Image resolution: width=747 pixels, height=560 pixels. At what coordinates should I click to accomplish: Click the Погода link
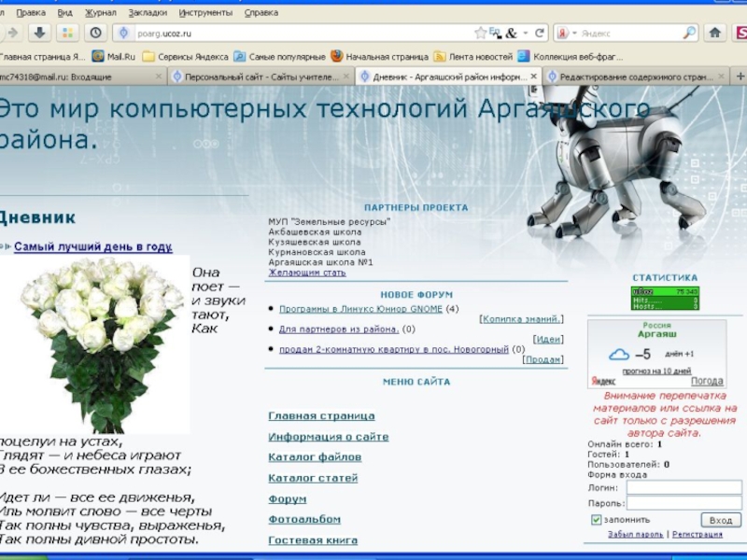click(x=707, y=381)
